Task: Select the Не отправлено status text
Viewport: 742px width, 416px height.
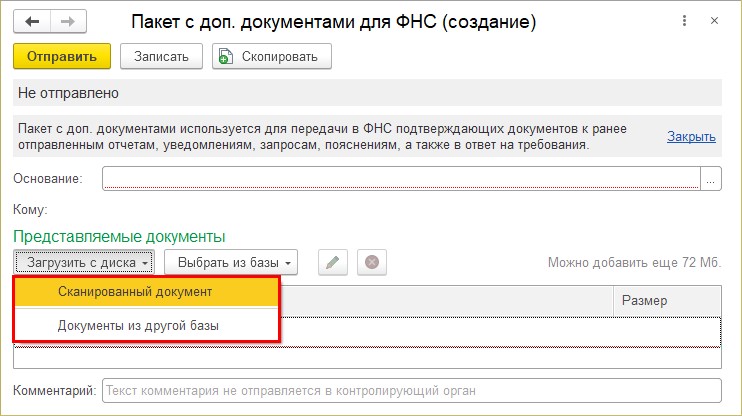Action: pyautogui.click(x=69, y=93)
